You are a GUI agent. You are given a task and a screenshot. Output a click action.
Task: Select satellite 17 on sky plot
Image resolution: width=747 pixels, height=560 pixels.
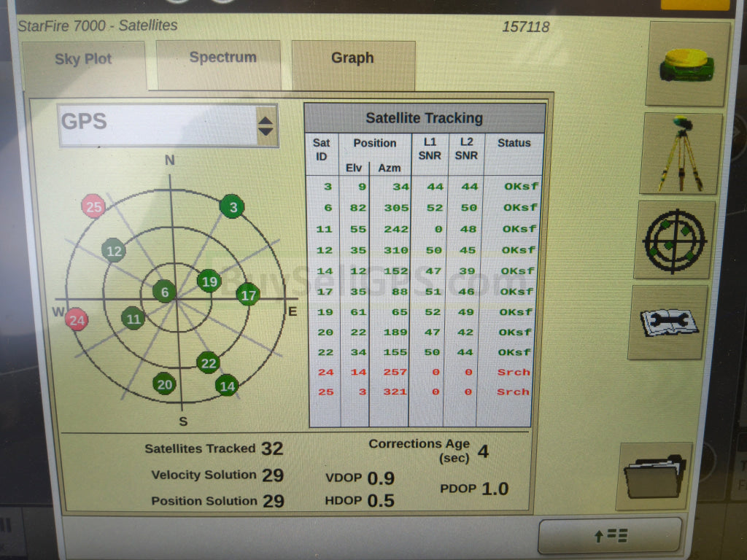[248, 295]
